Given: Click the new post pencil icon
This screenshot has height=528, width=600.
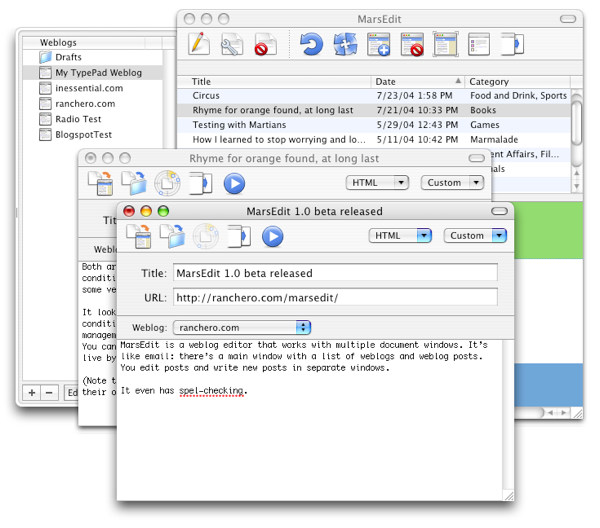Looking at the screenshot, I should [199, 44].
